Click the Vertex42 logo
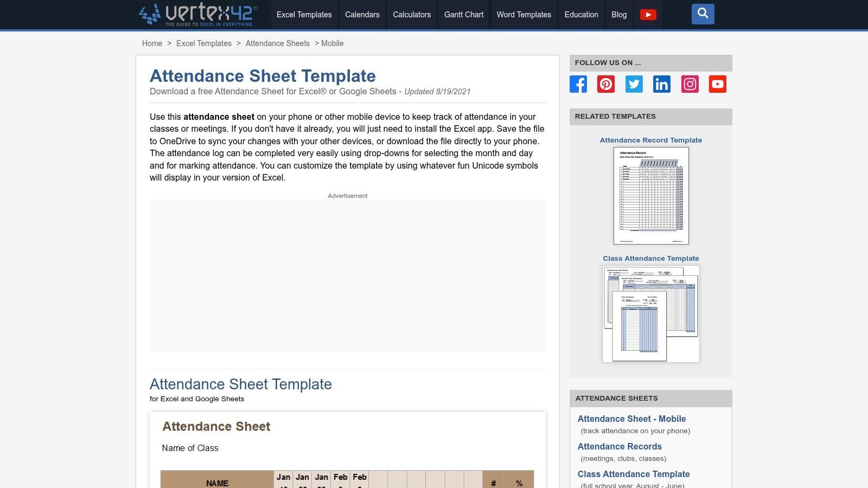The image size is (868, 488). [x=198, y=15]
